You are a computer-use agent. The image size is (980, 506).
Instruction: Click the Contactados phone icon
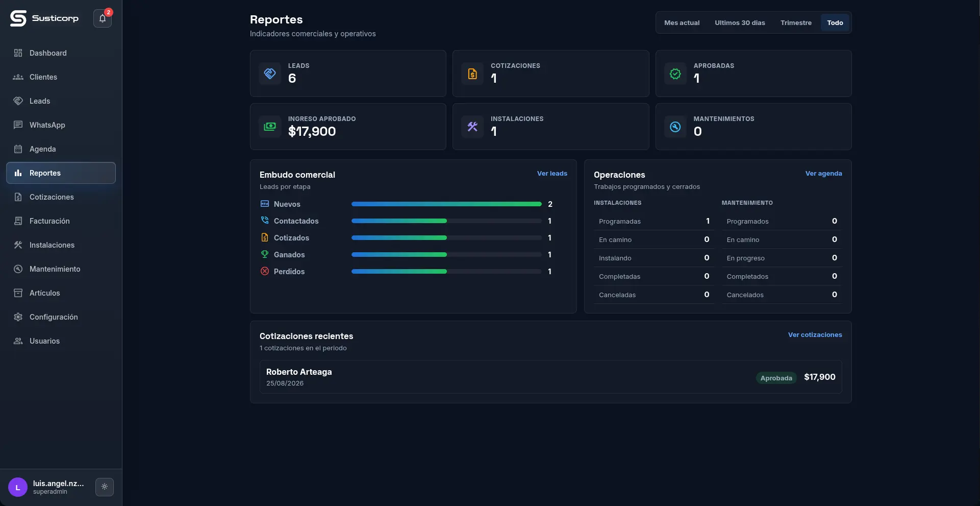tap(265, 221)
